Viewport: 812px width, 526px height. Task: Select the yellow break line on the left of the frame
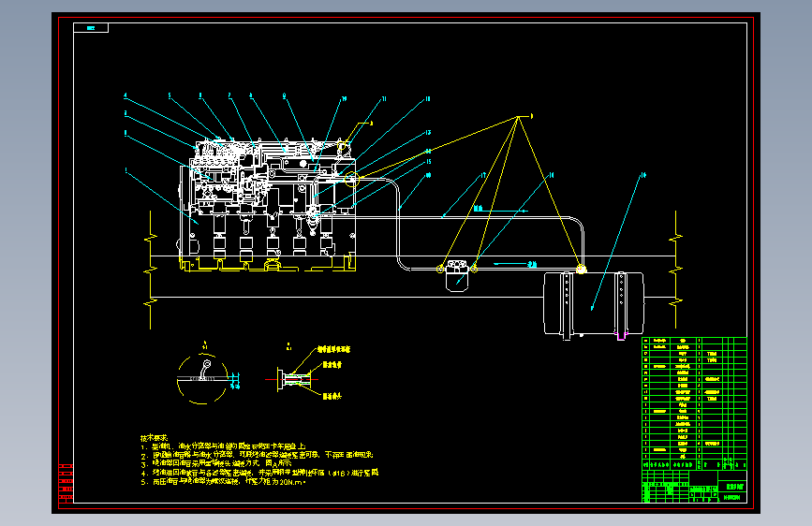point(151,270)
